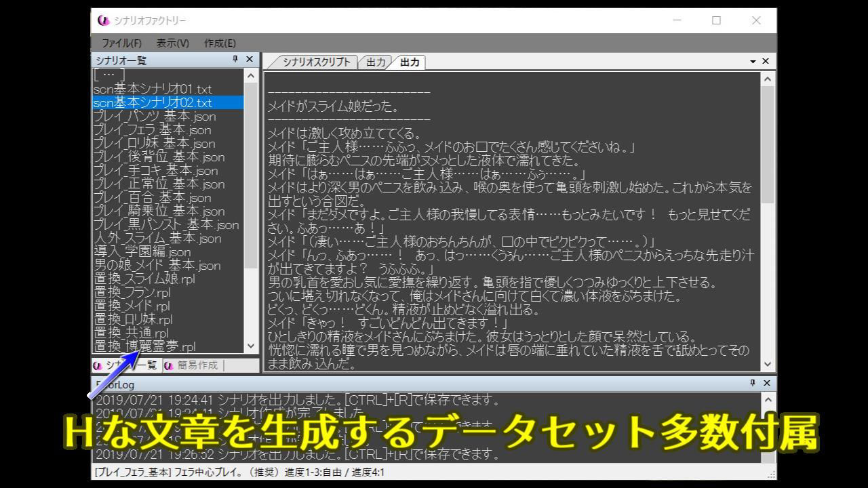Select the first 出力 tab

[376, 62]
